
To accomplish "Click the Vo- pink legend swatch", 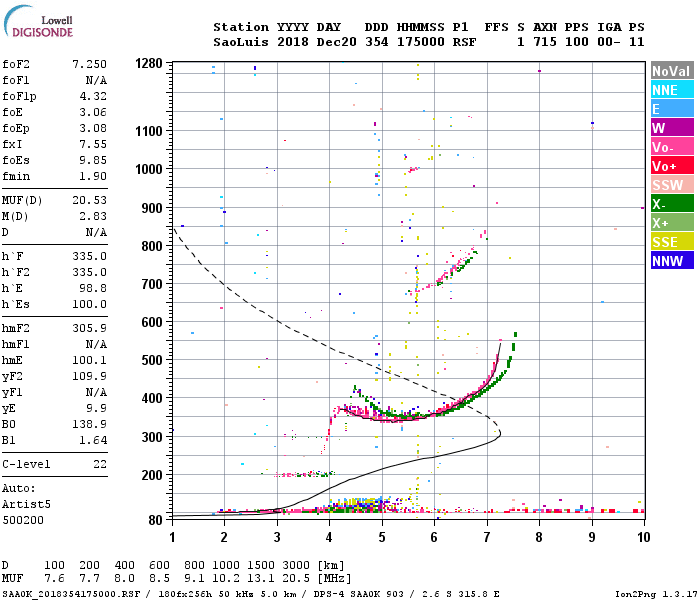I will (x=672, y=147).
